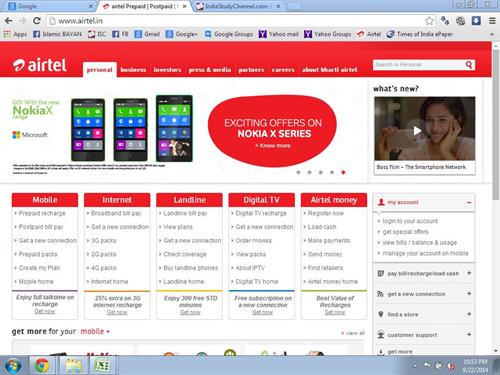
Task: Select the investors tab
Action: pos(167,70)
